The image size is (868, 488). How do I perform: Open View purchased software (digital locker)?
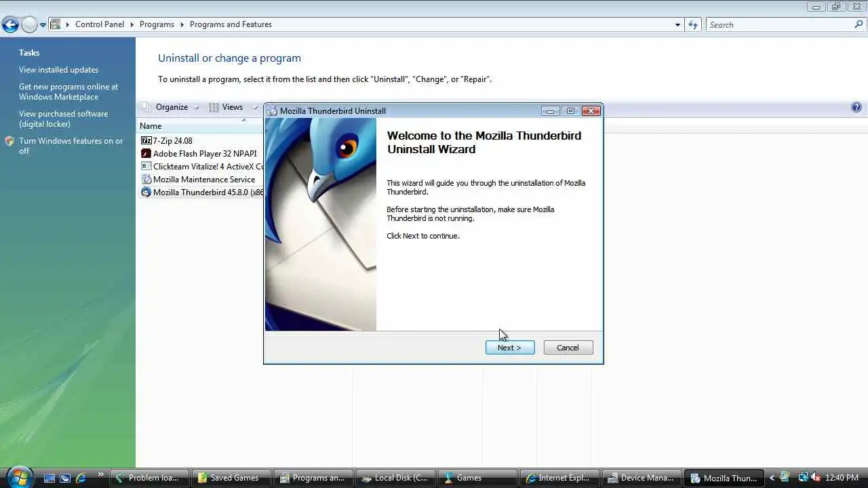[x=63, y=119]
